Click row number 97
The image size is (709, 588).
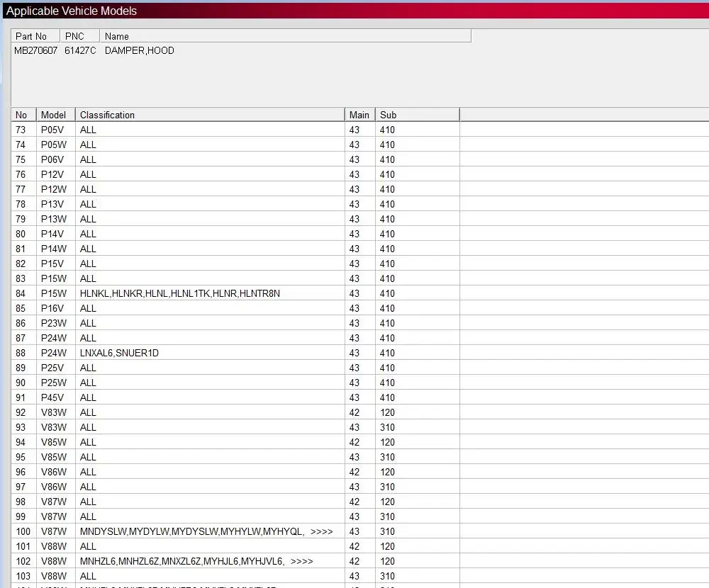click(21, 487)
